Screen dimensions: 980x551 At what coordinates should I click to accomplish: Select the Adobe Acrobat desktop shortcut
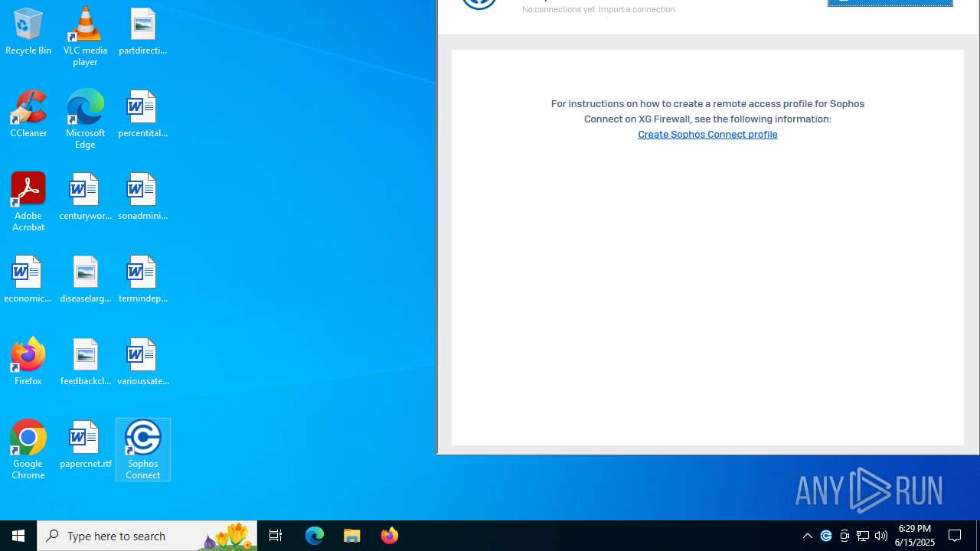(28, 202)
